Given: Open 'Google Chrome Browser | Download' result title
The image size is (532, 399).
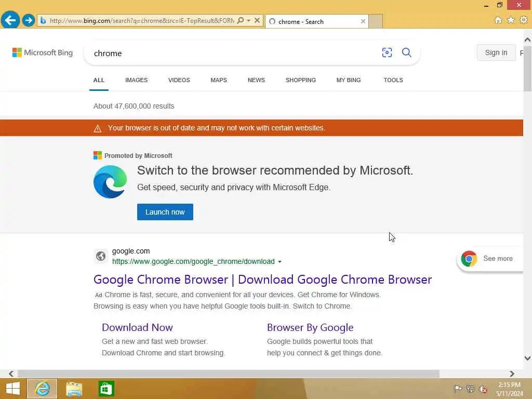Looking at the screenshot, I should point(262,280).
